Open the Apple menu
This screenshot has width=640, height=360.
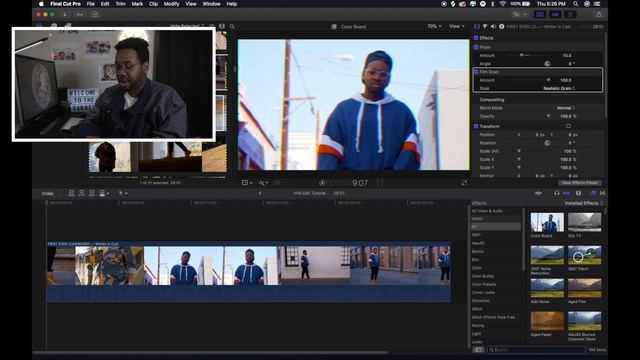(x=41, y=4)
